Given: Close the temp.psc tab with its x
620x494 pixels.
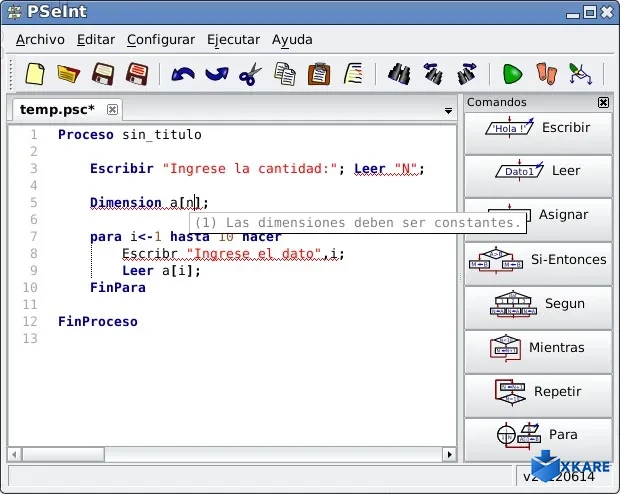Looking at the screenshot, I should 112,109.
